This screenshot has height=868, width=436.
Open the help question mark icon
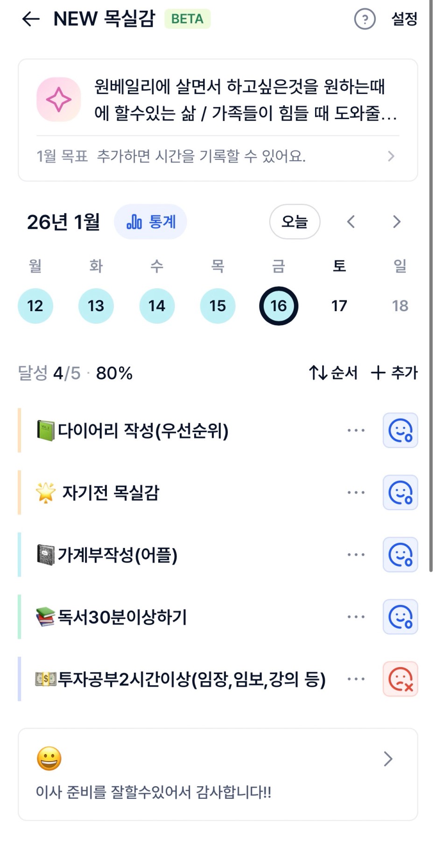click(x=365, y=19)
